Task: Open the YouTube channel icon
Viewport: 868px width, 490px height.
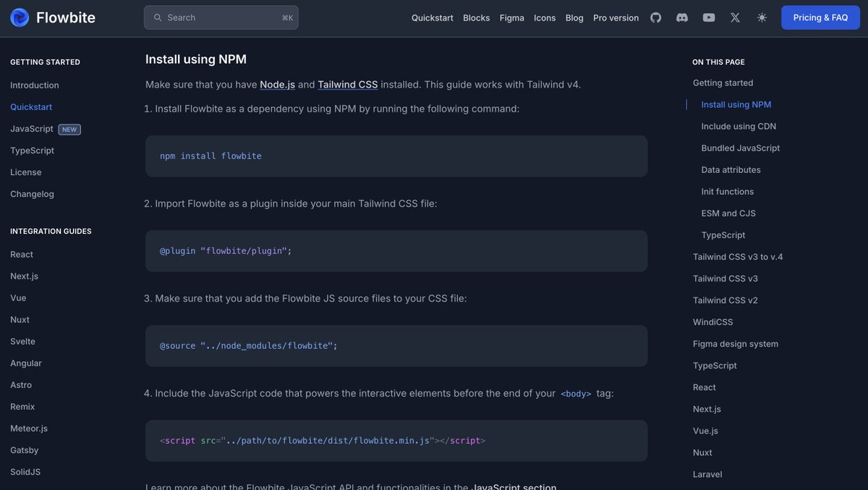Action: coord(709,17)
